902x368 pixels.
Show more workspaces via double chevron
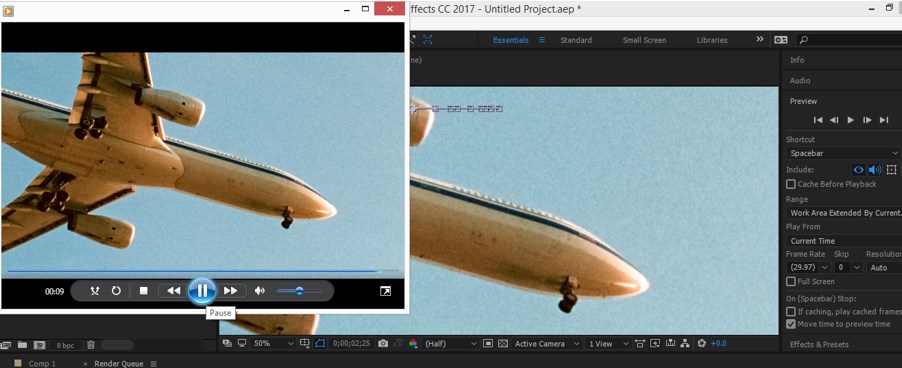coord(760,39)
